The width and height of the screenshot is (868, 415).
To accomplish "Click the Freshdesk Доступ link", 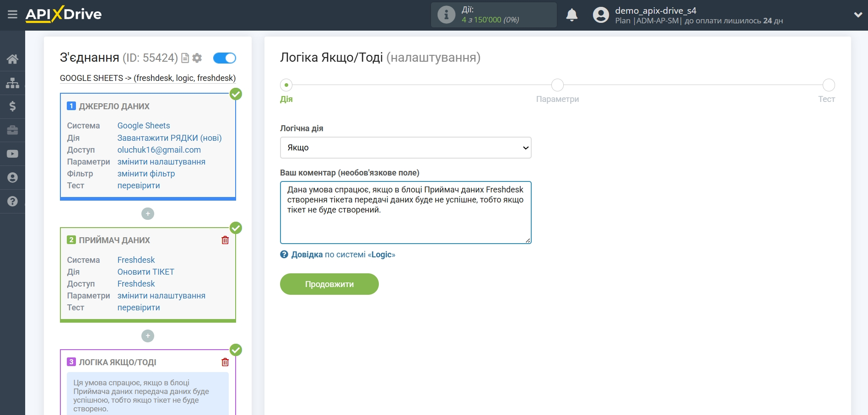I will (x=136, y=284).
